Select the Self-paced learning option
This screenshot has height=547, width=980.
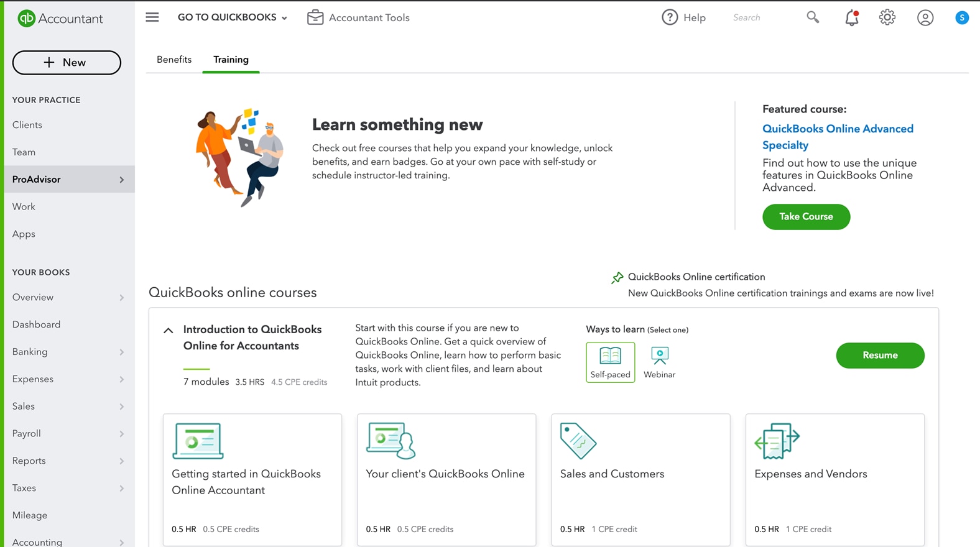point(610,362)
